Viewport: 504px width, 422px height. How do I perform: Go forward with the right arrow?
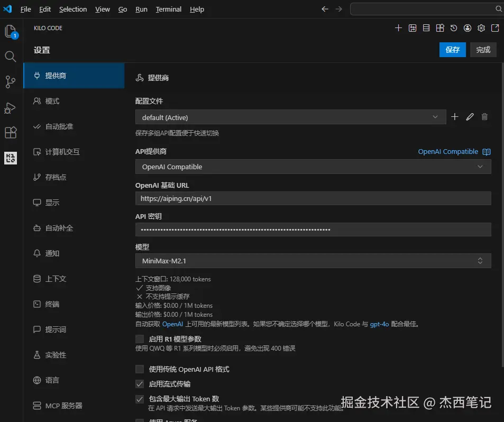[339, 9]
